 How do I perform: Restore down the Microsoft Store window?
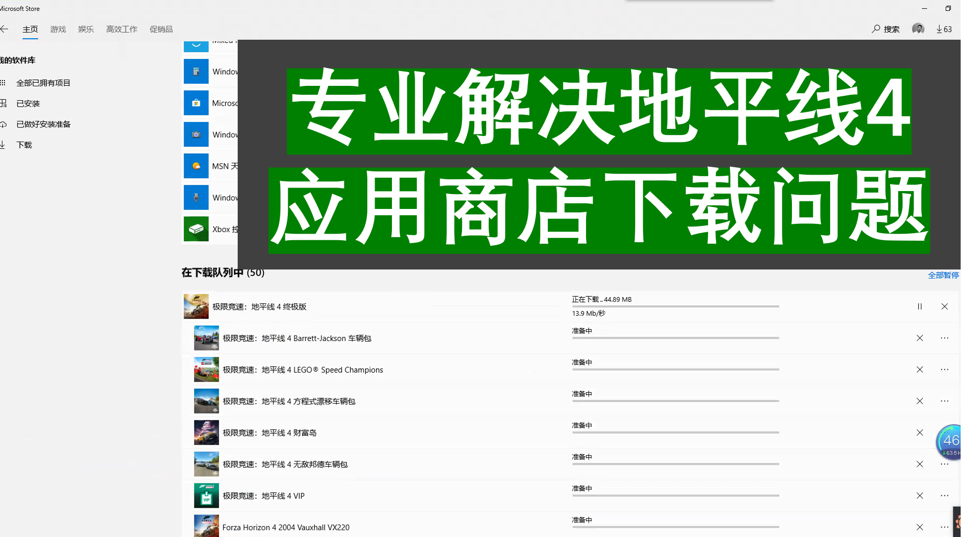pos(948,8)
